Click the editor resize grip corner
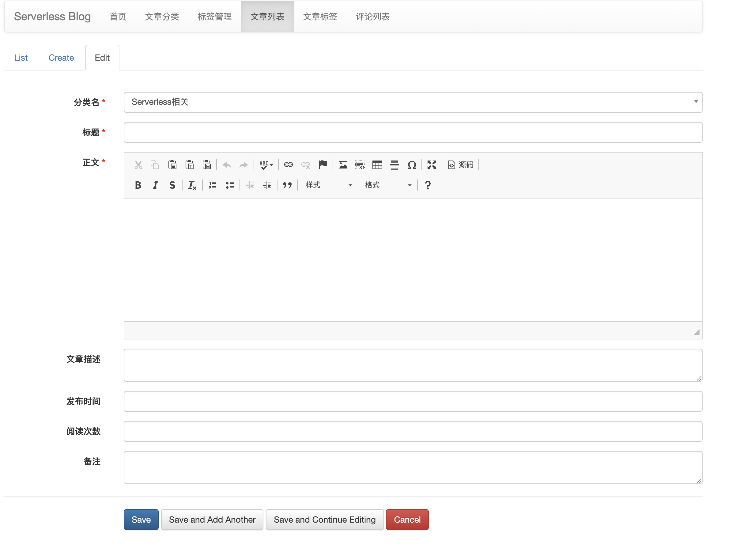Viewport: 732px width, 560px height. (x=697, y=332)
